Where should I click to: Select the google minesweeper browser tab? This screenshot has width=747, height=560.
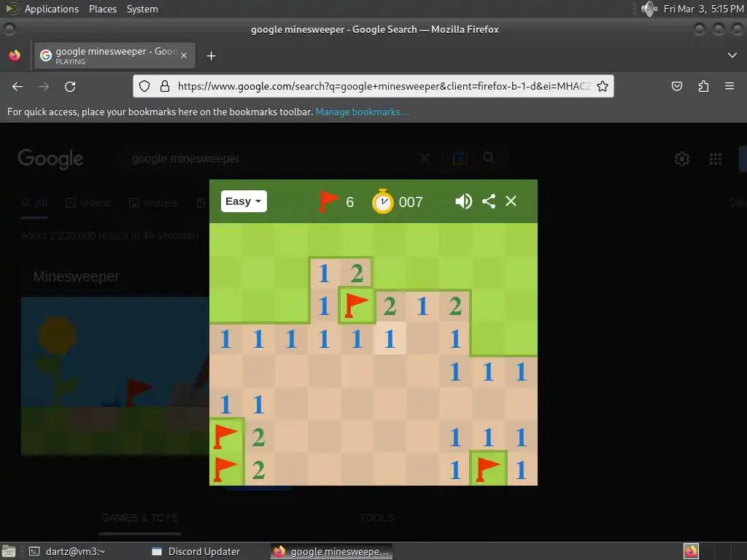coord(115,55)
